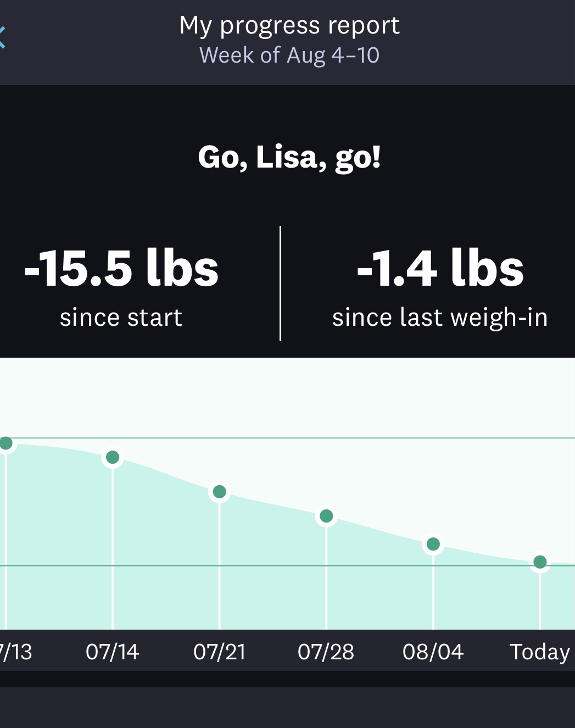Tap the "since start" label
The width and height of the screenshot is (575, 728).
121,318
